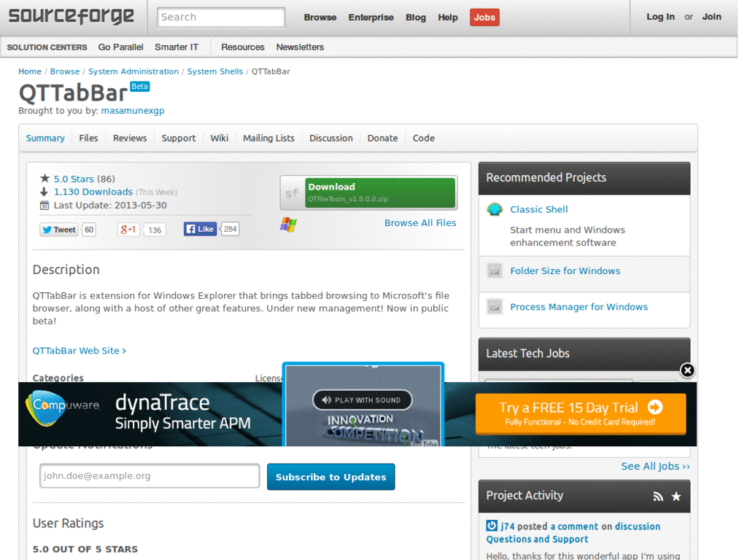Open Blog in top navigation
This screenshot has height=560, width=747.
[x=416, y=17]
